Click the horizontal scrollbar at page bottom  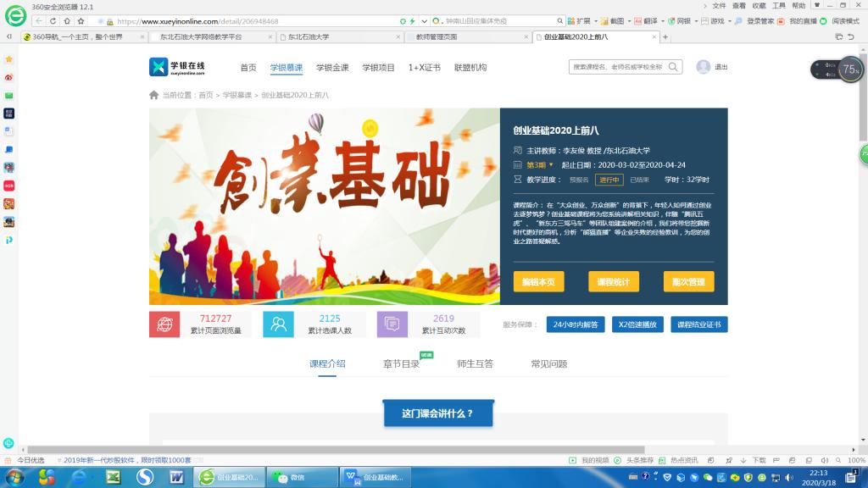click(339, 451)
